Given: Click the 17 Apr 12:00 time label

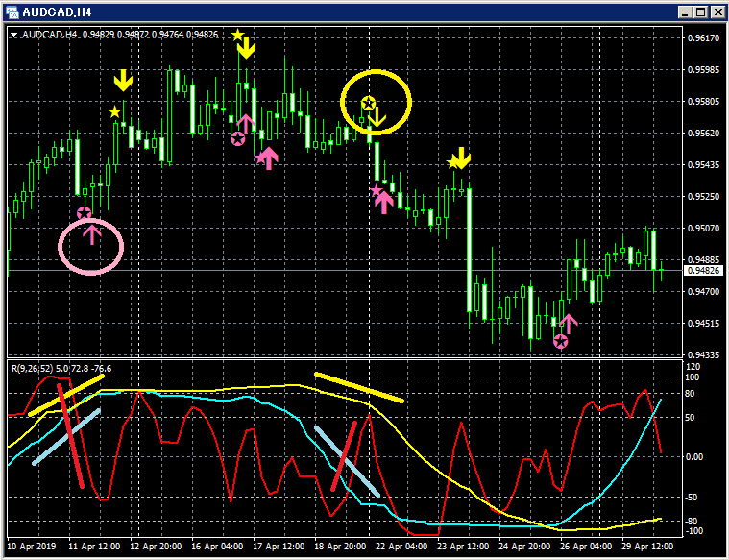Looking at the screenshot, I should [279, 546].
